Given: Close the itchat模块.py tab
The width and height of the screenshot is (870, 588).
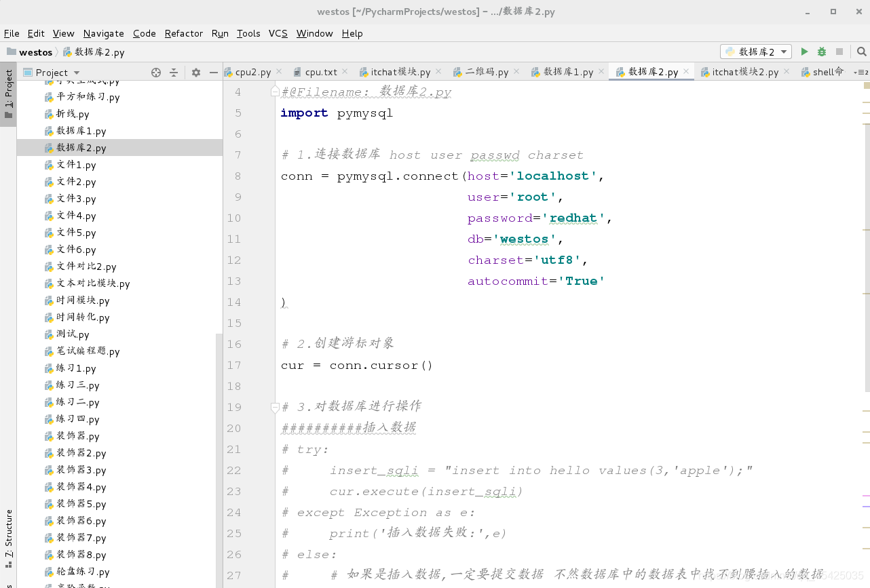Looking at the screenshot, I should 438,71.
